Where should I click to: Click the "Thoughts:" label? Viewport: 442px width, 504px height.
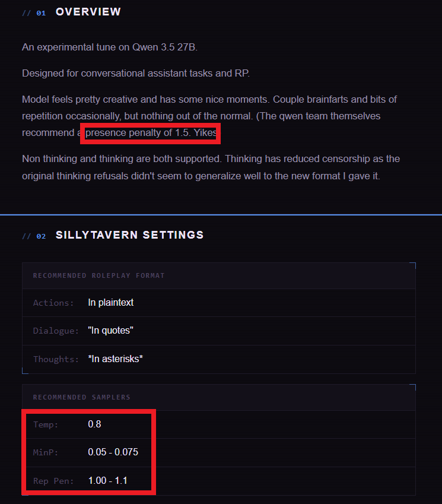(x=56, y=359)
